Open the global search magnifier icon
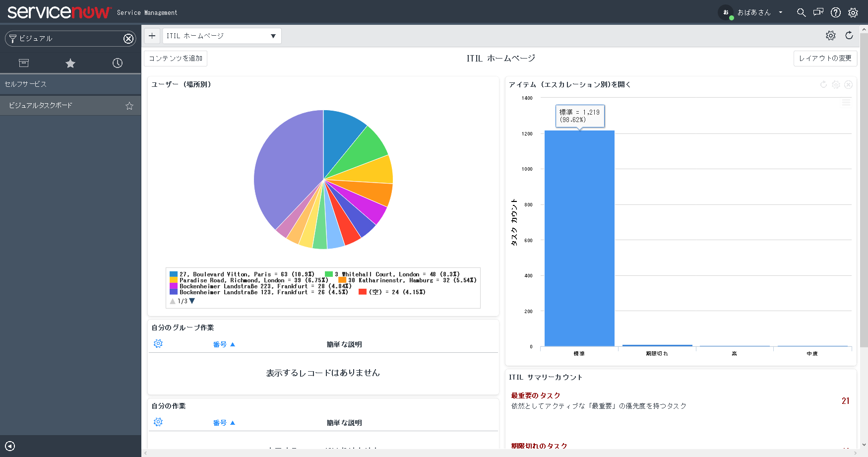This screenshot has height=457, width=868. 802,12
